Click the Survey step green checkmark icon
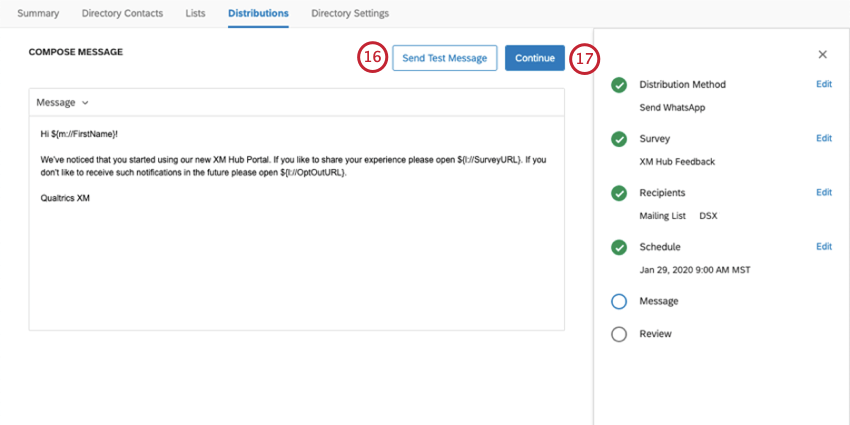The height and width of the screenshot is (425, 850). (x=619, y=139)
